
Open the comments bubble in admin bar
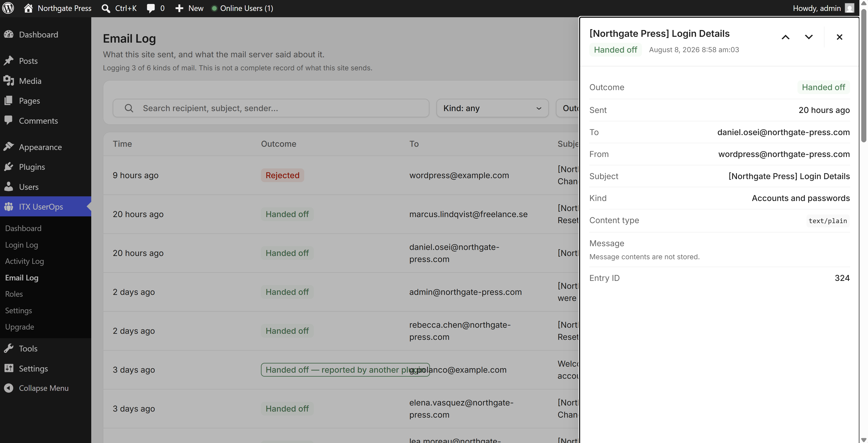pyautogui.click(x=151, y=8)
